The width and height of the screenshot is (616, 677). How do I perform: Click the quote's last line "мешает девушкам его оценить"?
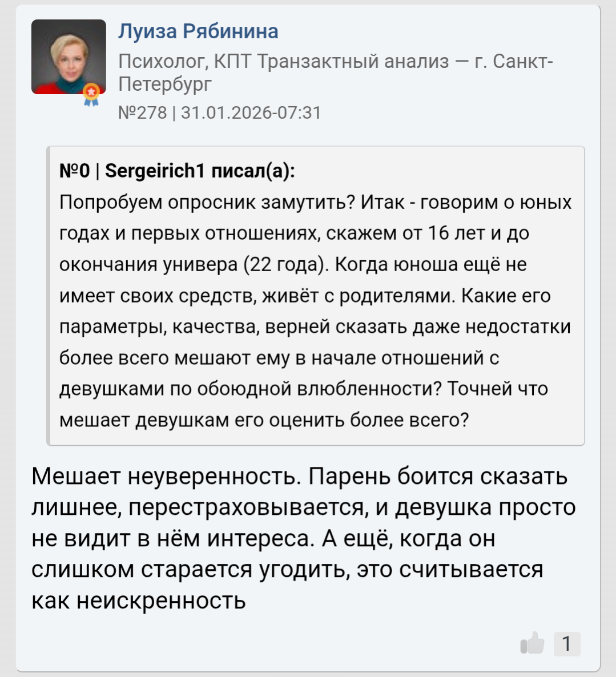point(203,420)
